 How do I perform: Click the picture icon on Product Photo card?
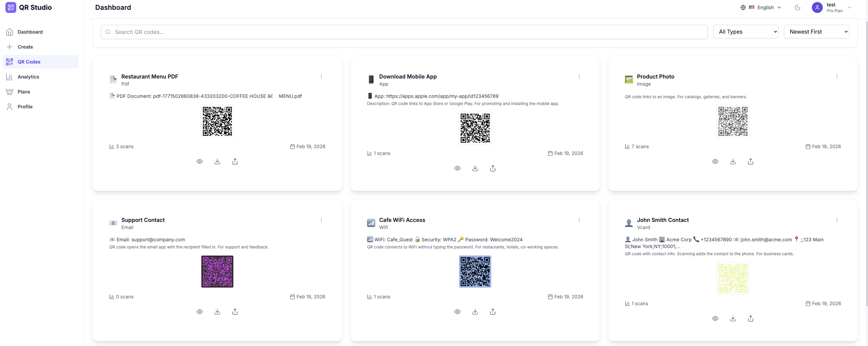[629, 80]
